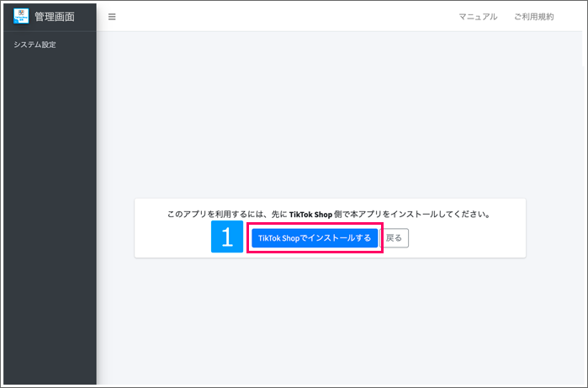Open the マニュアル link

[x=478, y=17]
